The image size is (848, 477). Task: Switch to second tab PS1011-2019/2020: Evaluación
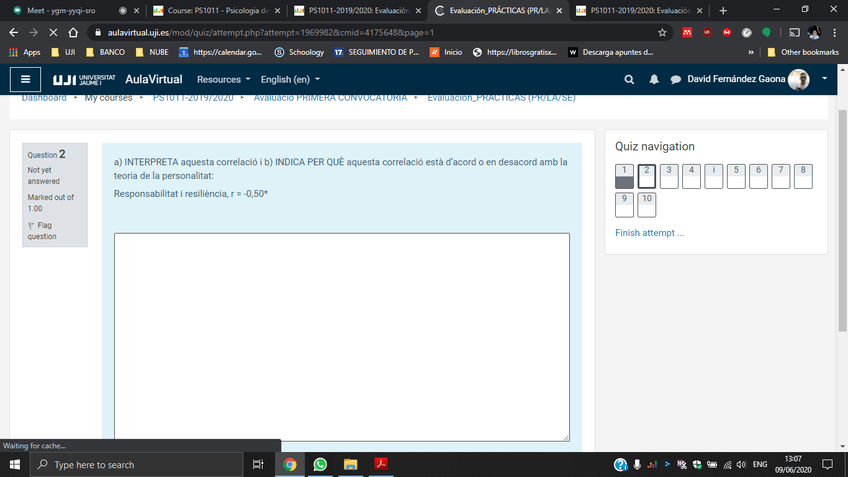coord(357,10)
